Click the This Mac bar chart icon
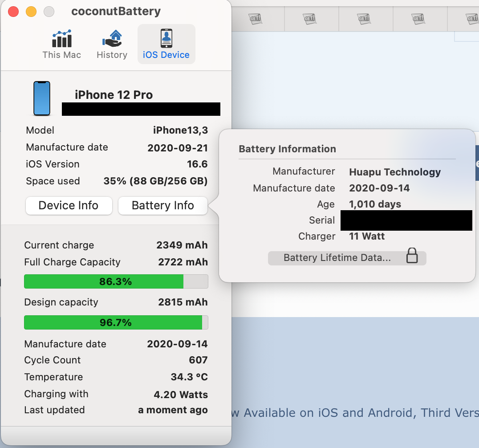Image resolution: width=479 pixels, height=448 pixels. pos(62,38)
